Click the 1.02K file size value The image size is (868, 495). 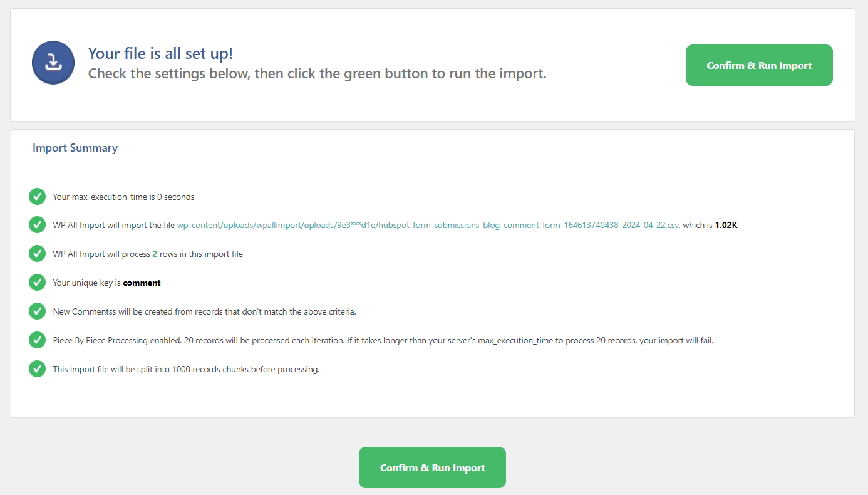[726, 225]
